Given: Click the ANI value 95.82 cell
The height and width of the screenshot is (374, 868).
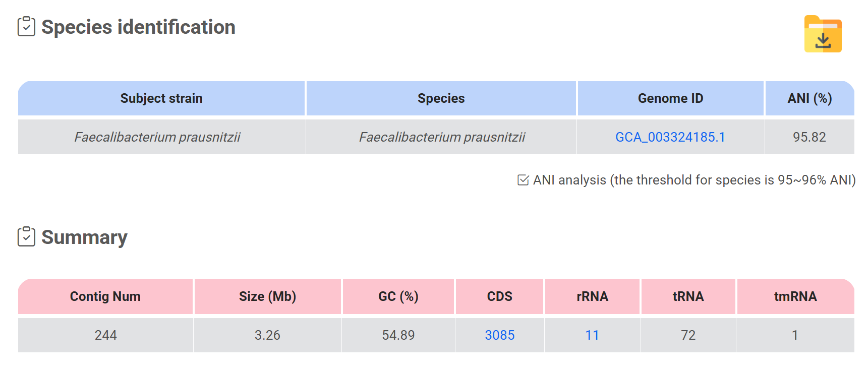Looking at the screenshot, I should coord(809,137).
